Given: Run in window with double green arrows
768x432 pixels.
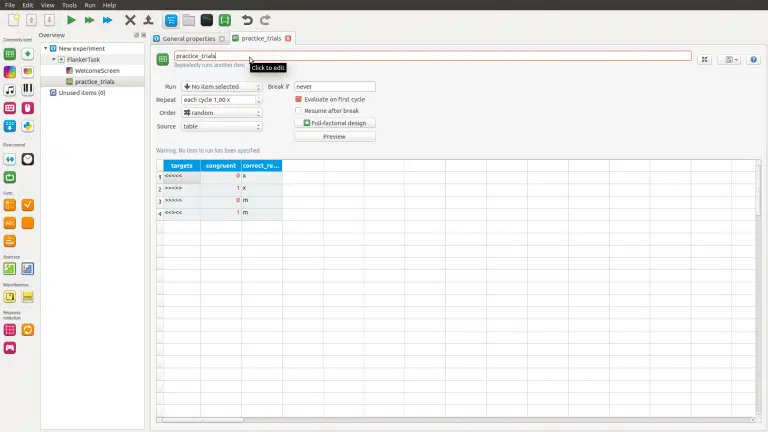Looking at the screenshot, I should [x=89, y=20].
